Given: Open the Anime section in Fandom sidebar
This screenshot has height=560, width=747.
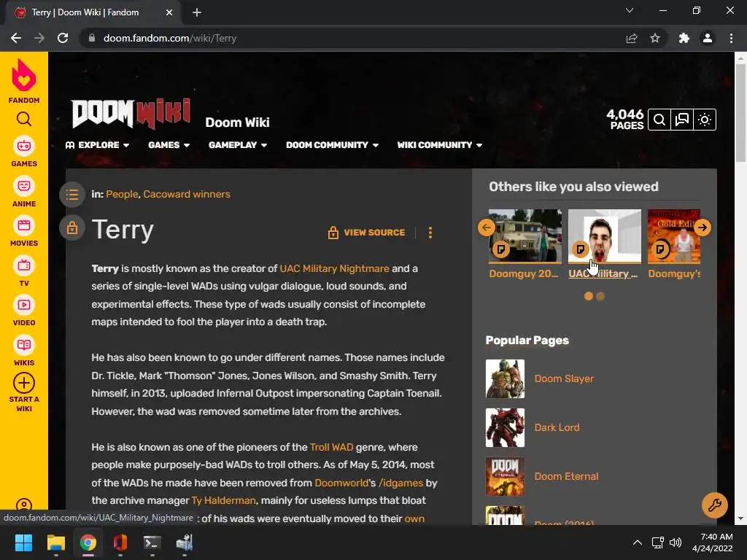Looking at the screenshot, I should 24,192.
